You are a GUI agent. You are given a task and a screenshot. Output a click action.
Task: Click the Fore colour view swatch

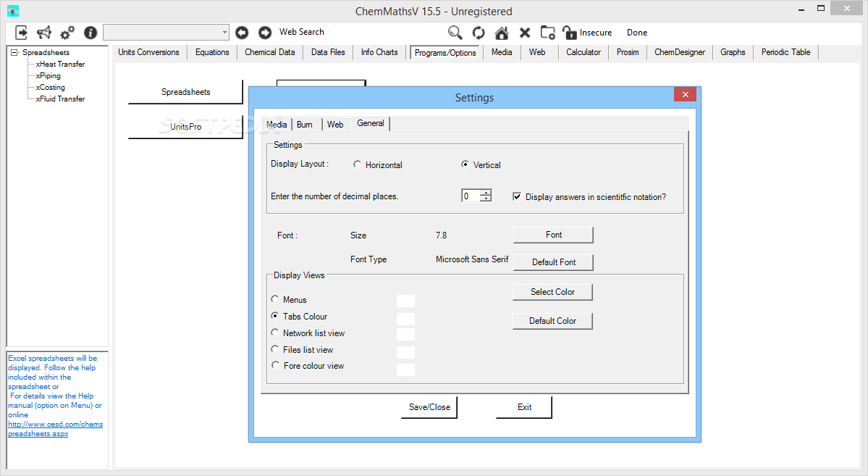click(406, 369)
